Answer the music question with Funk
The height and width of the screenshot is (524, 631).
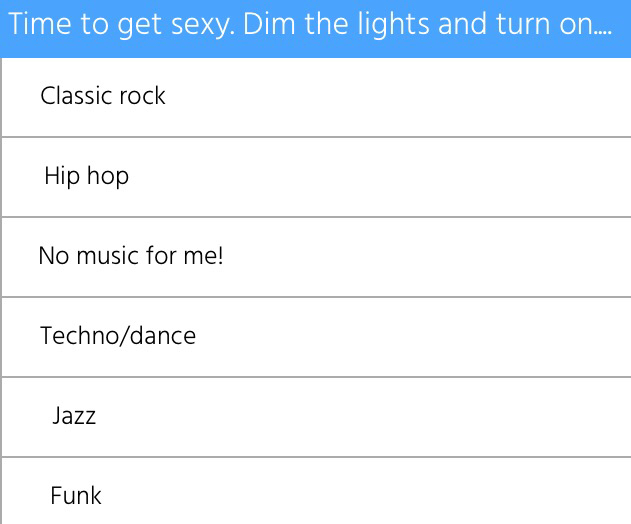pos(76,495)
